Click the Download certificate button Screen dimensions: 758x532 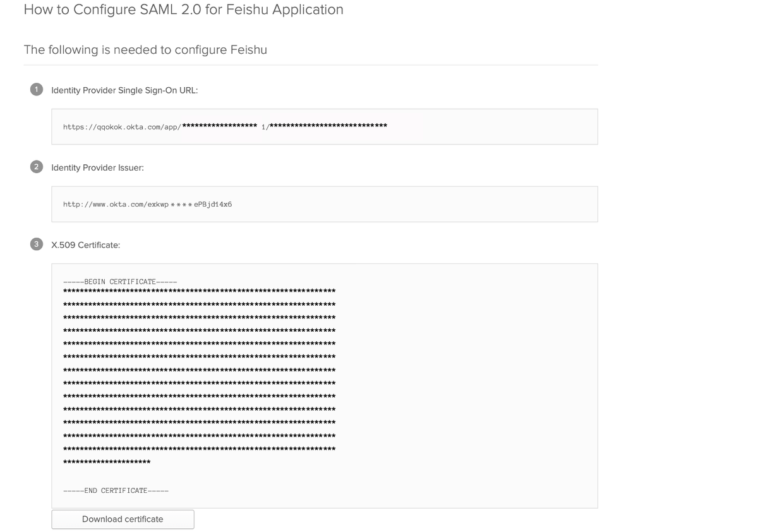(x=123, y=519)
